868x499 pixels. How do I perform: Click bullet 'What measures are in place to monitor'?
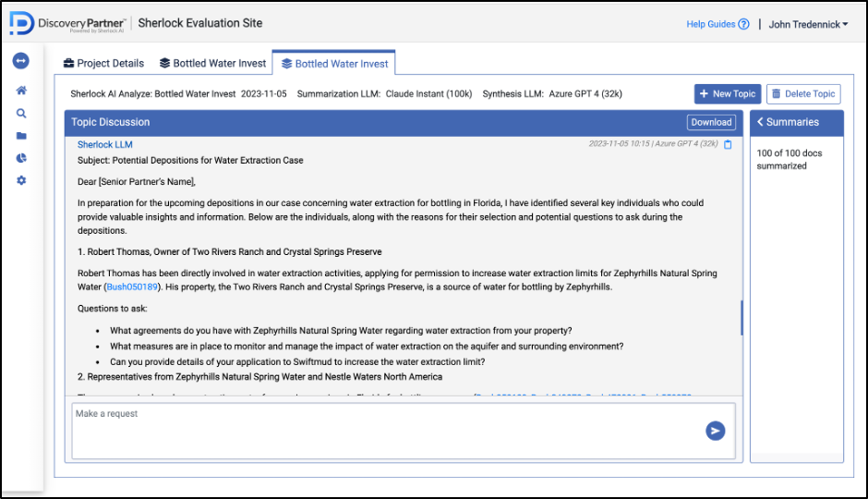point(367,347)
